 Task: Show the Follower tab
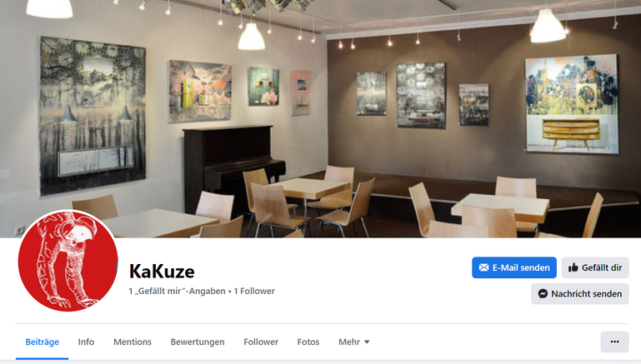click(x=261, y=342)
